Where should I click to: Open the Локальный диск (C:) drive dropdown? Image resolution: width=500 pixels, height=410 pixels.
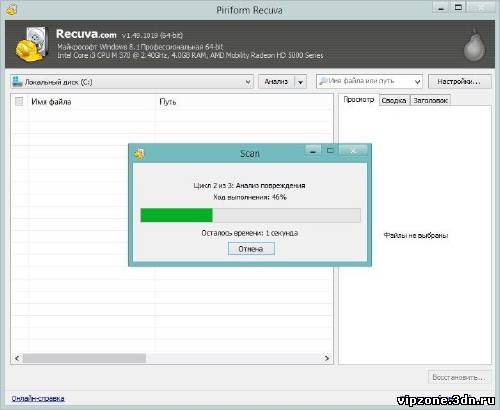[x=132, y=82]
